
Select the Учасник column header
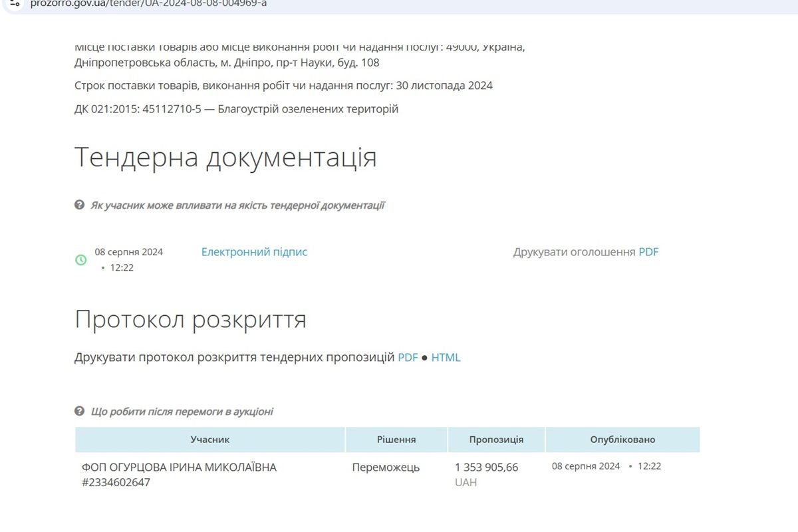211,440
